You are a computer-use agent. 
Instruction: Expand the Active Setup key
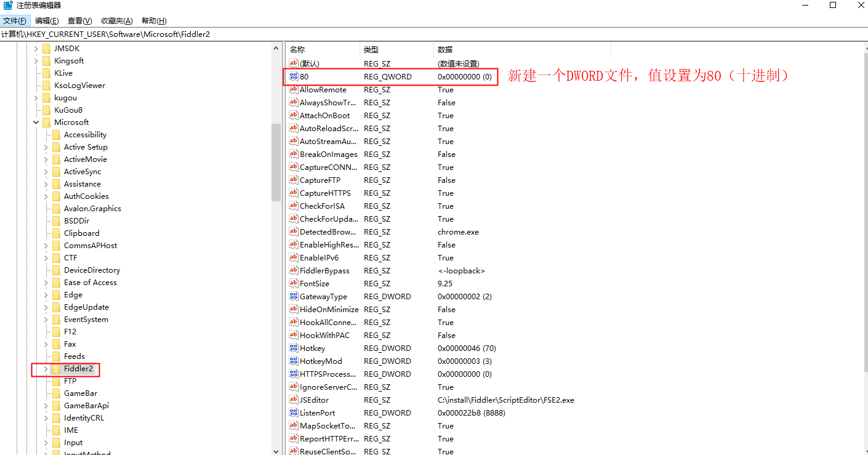pos(46,147)
